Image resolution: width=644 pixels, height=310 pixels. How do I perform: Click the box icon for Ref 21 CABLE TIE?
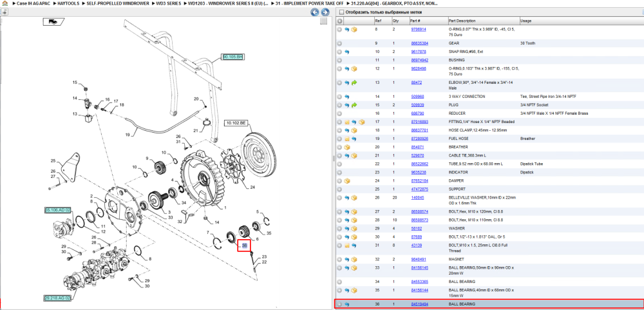click(354, 155)
